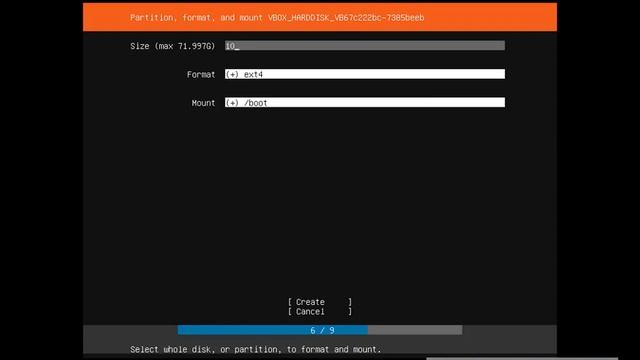
Task: Open the Mount /boot dropdown
Action: point(364,102)
